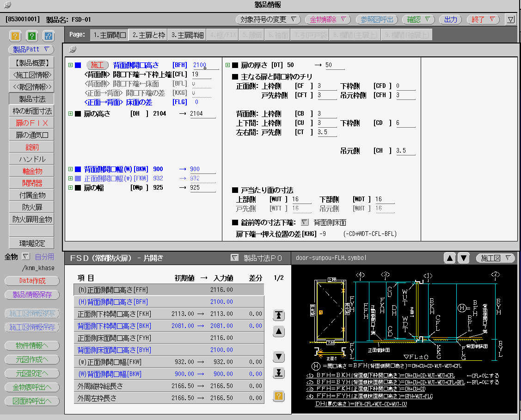Open the 金物解除 dropdown

click(328, 19)
